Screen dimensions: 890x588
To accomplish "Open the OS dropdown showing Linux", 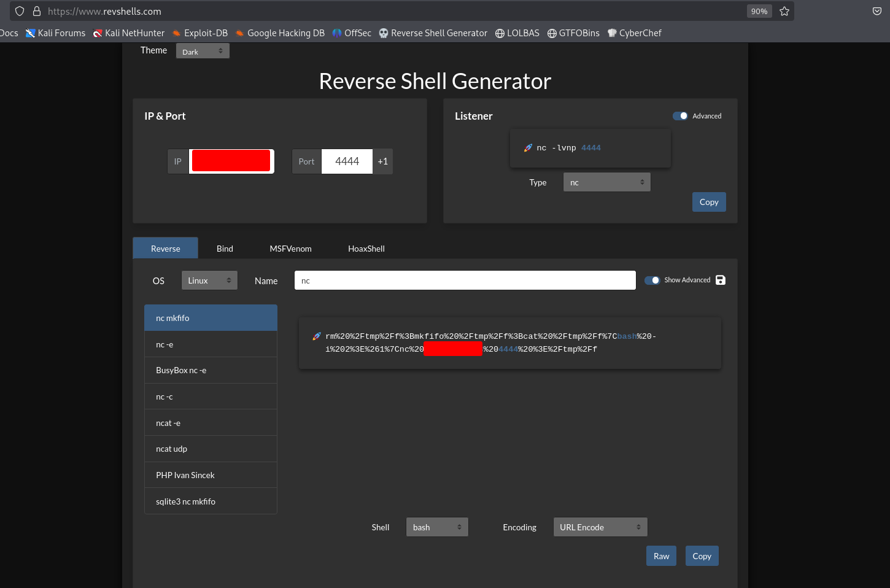I will [x=209, y=280].
